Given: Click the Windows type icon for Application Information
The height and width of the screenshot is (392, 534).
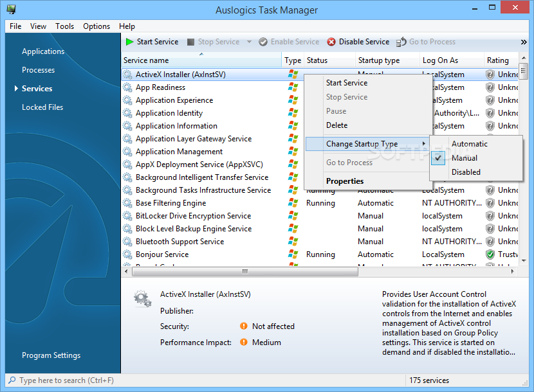Looking at the screenshot, I should point(293,126).
